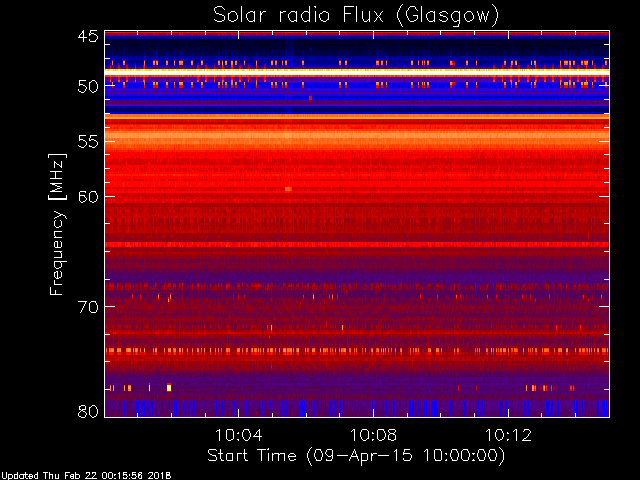Click the "60" frequency tick label

click(88, 197)
